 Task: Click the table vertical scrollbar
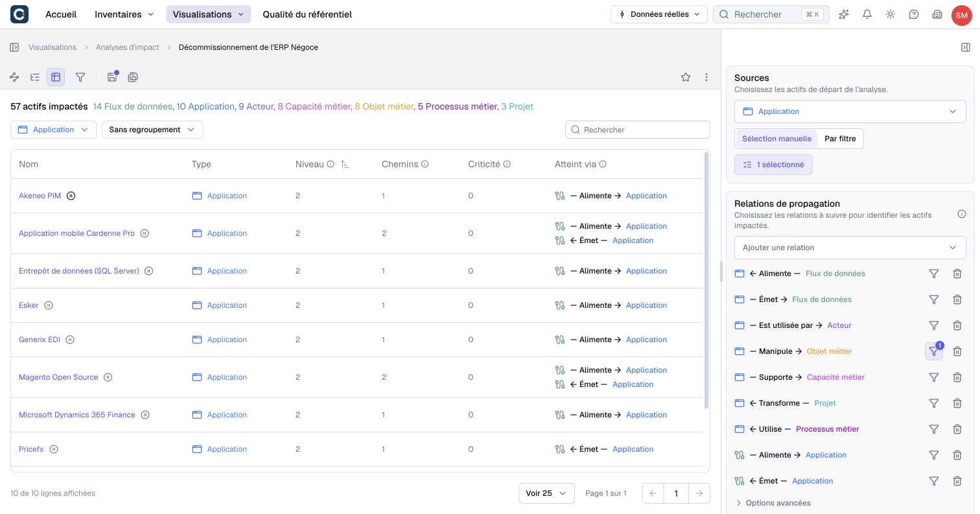[706, 280]
